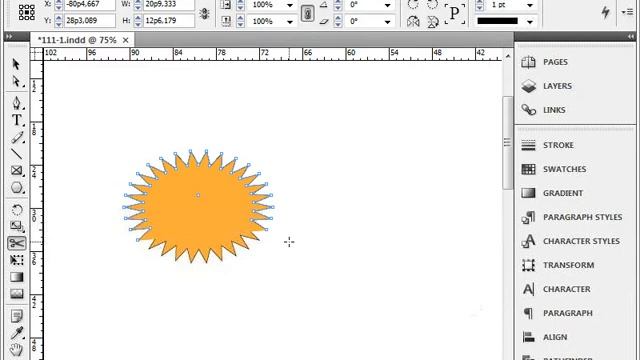The width and height of the screenshot is (640, 360).
Task: Click the vertical scrollbar thumb
Action: (507, 142)
